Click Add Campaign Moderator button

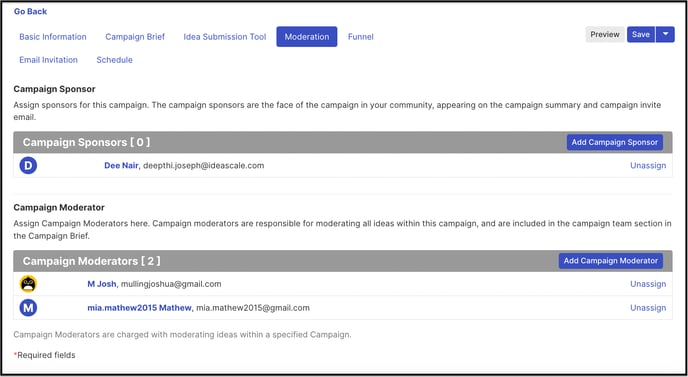tap(611, 261)
